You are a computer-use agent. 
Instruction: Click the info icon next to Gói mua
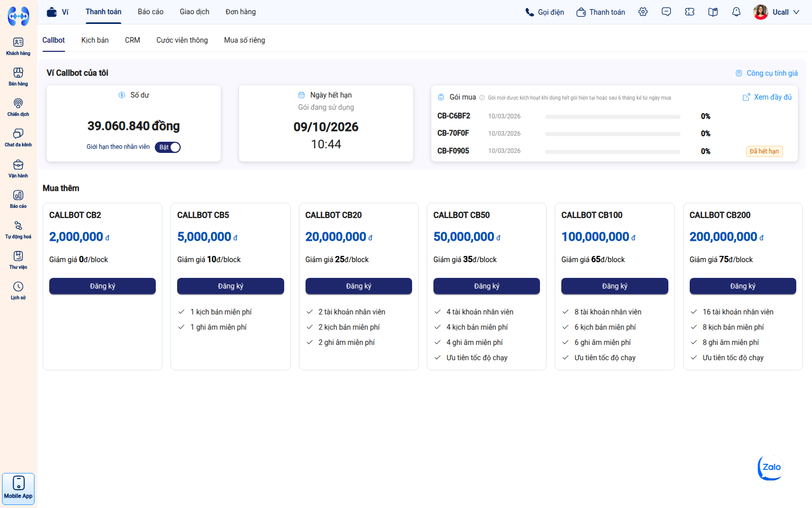(x=482, y=98)
